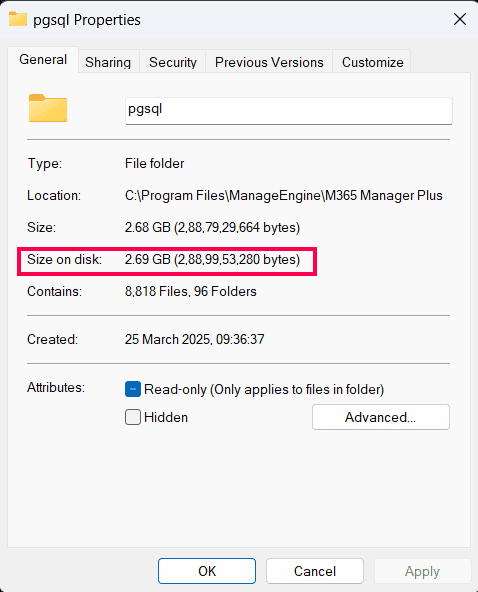
Task: Toggle the Read-only attribute checkbox
Action: (133, 389)
